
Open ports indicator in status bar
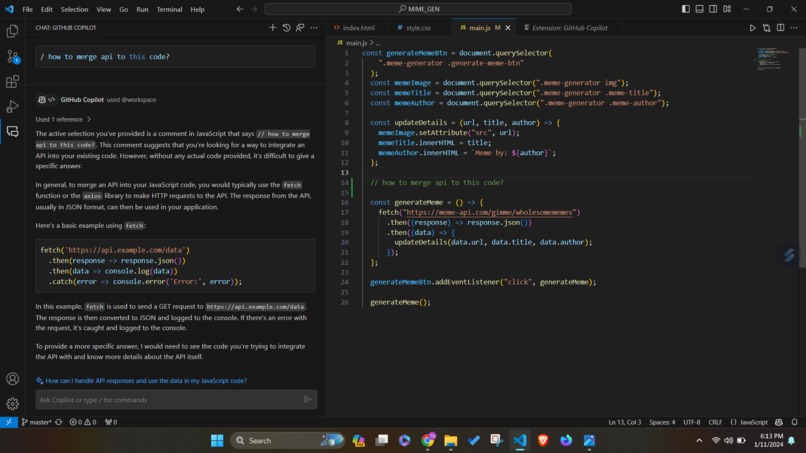tap(111, 422)
